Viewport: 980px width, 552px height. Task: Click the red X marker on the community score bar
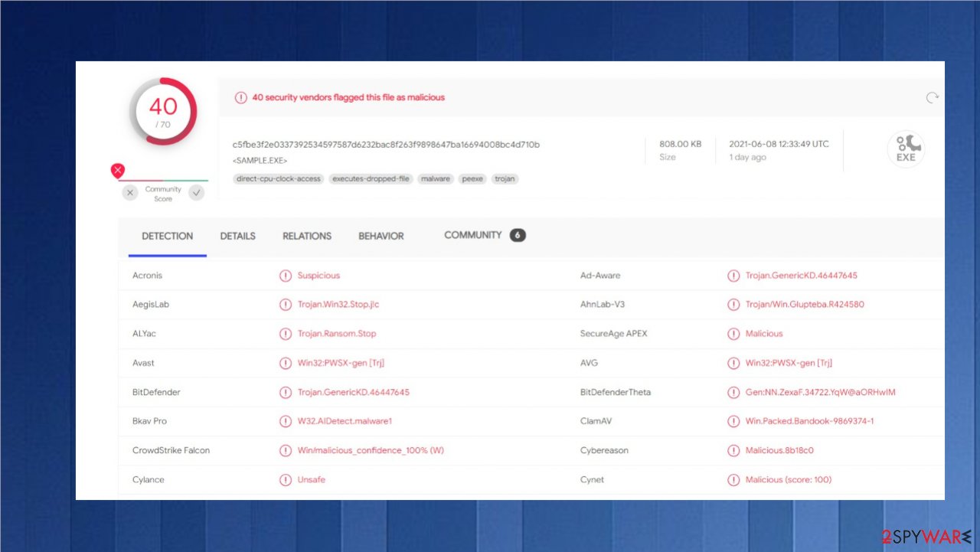pyautogui.click(x=117, y=171)
